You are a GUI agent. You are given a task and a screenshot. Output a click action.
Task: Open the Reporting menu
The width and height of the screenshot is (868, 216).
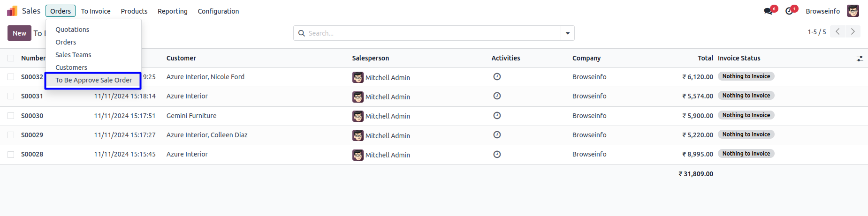coord(172,11)
